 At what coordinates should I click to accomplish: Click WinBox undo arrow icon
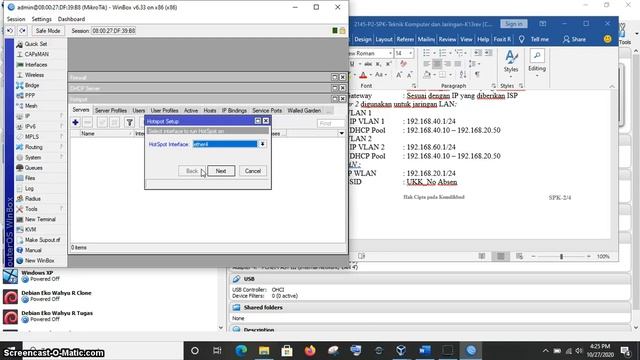point(10,31)
